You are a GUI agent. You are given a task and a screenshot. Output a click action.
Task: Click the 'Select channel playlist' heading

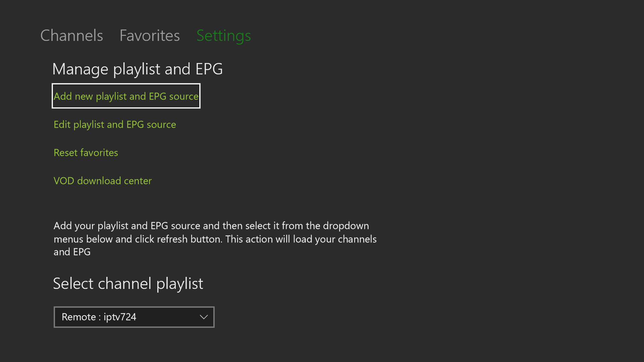128,284
